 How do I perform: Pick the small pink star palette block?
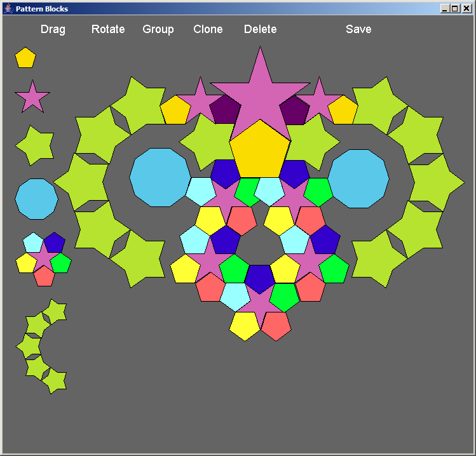coord(32,98)
